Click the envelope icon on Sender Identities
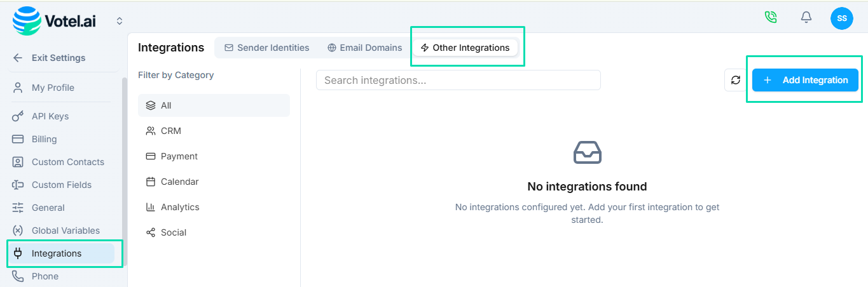The height and width of the screenshot is (287, 868). coord(229,48)
